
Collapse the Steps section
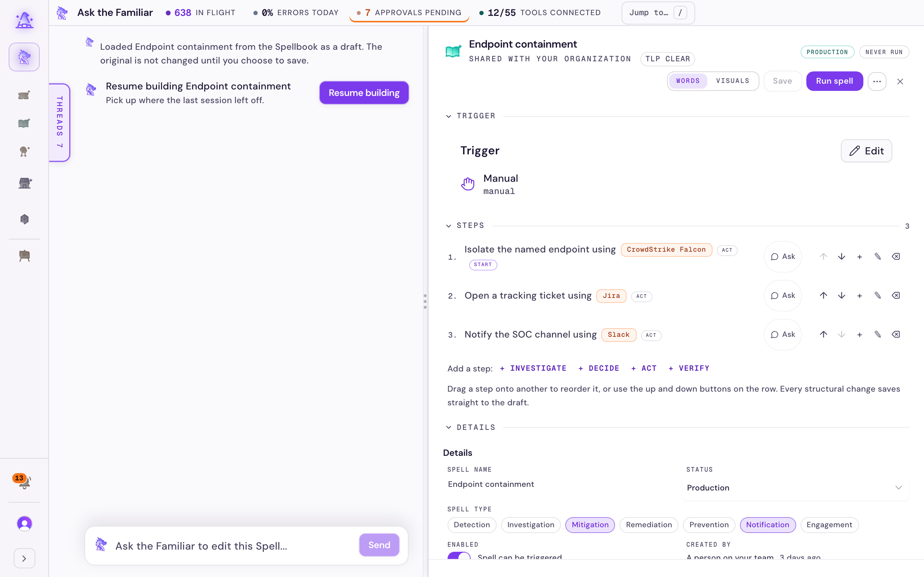point(449,226)
